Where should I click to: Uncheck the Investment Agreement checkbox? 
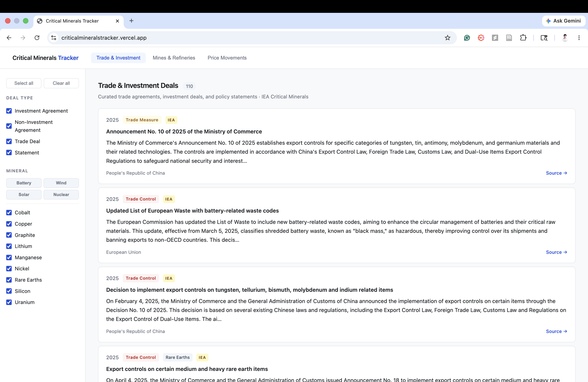point(9,111)
